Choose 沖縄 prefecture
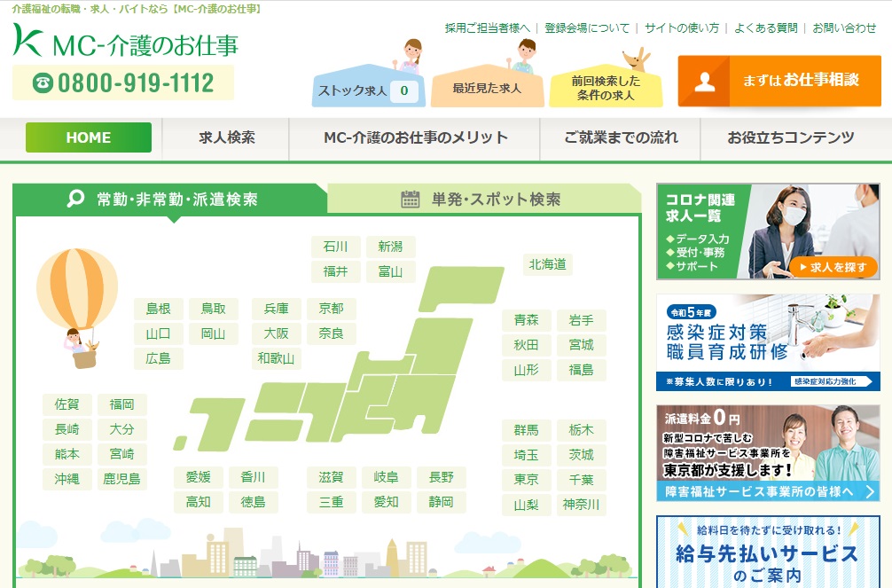The height and width of the screenshot is (588, 892). click(67, 479)
